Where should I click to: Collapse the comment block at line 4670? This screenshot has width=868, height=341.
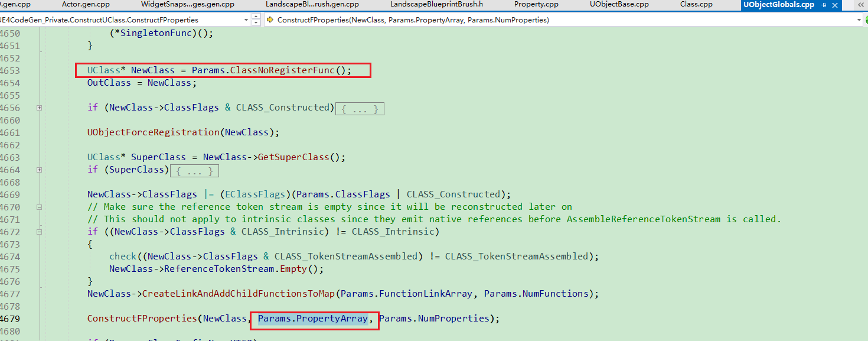[x=39, y=207]
